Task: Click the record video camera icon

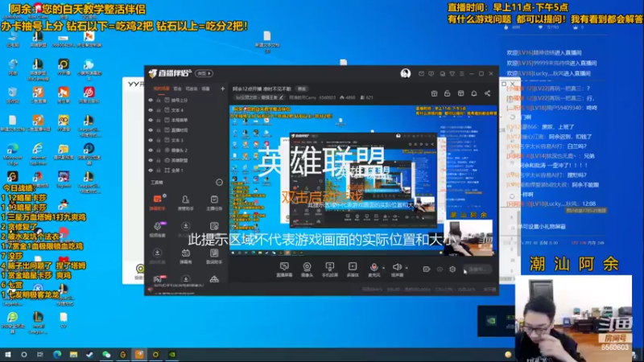Action: (x=427, y=269)
